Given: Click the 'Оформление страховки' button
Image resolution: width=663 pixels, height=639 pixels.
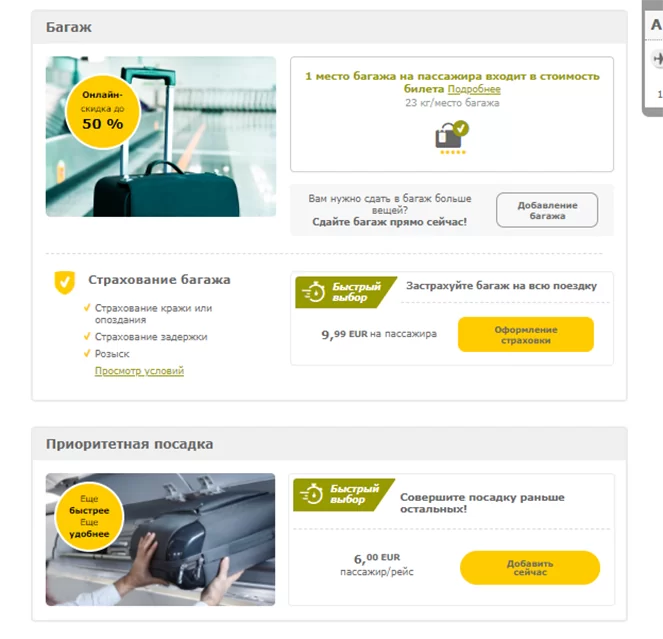Looking at the screenshot, I should coord(526,335).
